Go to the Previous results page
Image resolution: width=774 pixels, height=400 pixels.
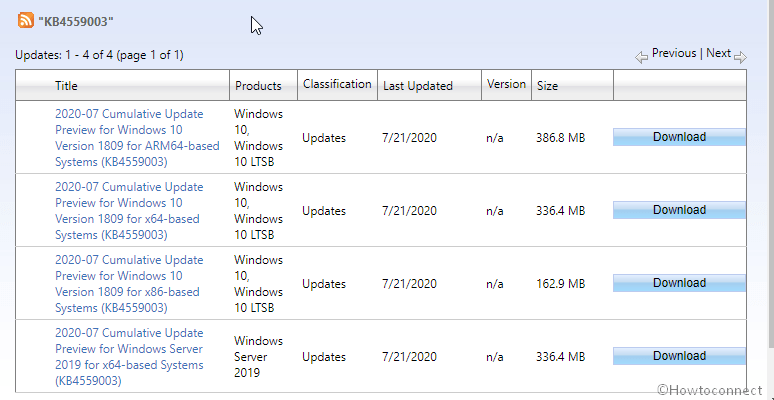pyautogui.click(x=674, y=53)
